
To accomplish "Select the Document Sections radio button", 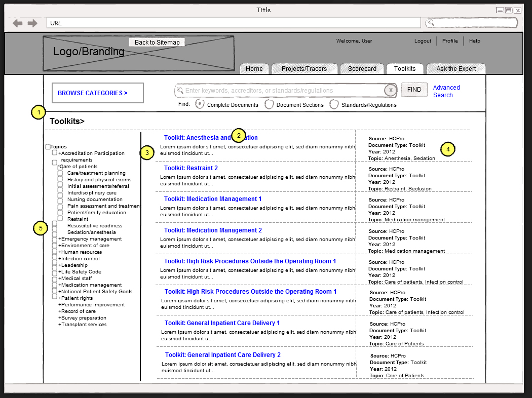I will [269, 104].
